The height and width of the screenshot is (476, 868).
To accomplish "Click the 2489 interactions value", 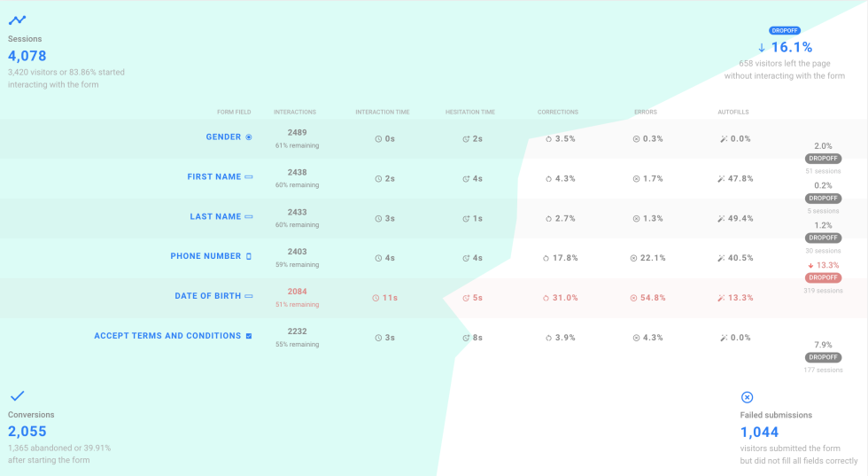I will click(298, 132).
